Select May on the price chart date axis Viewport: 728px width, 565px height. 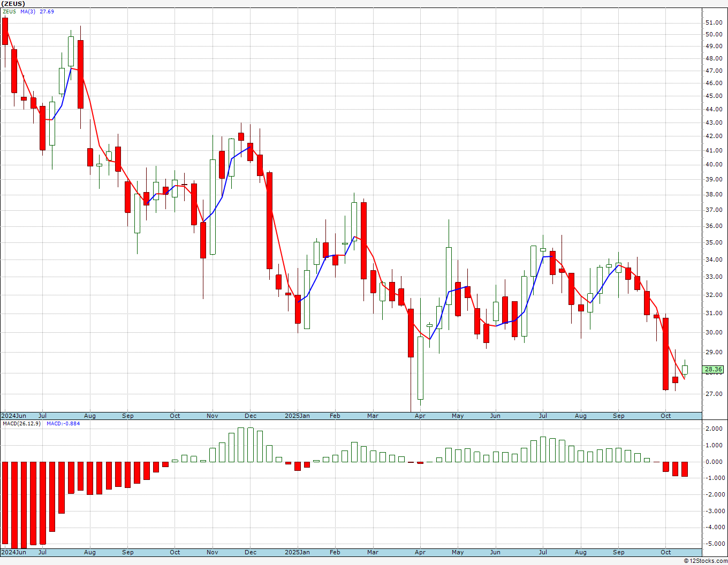(458, 416)
